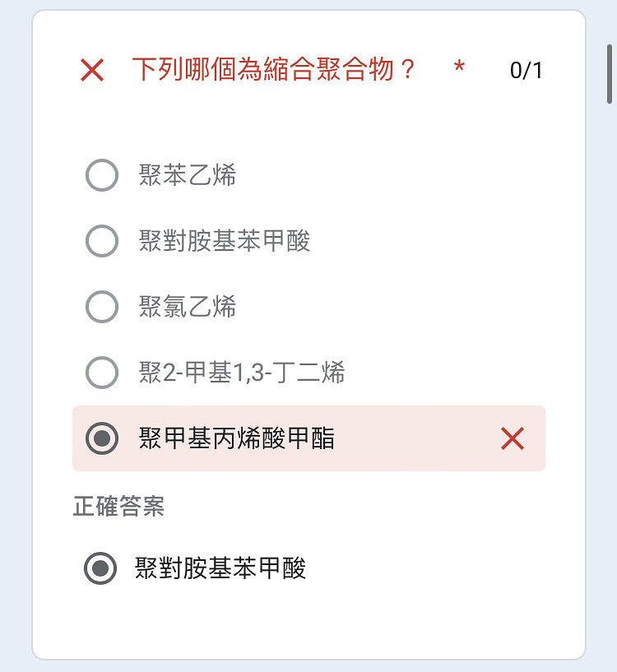The height and width of the screenshot is (672, 617).
Task: Select the 聚氯乙烯 radio button
Action: [x=102, y=307]
